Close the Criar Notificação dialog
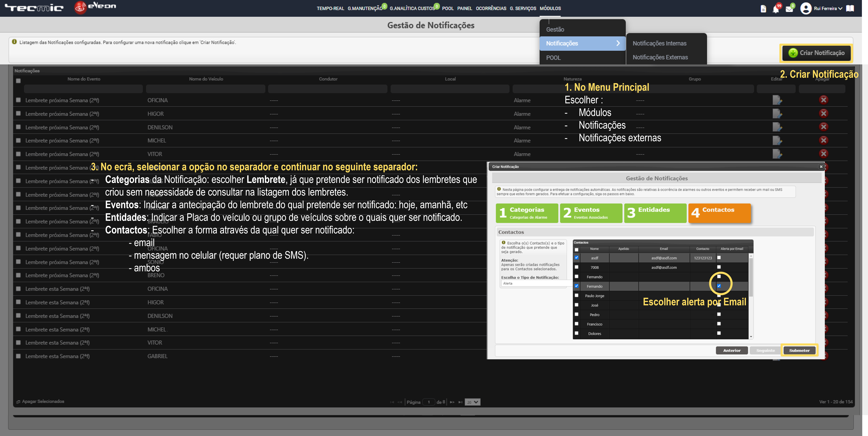Viewport: 868px width, 436px height. [821, 167]
